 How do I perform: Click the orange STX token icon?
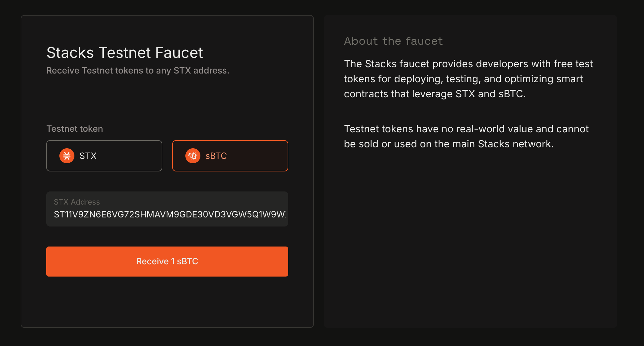pyautogui.click(x=67, y=156)
